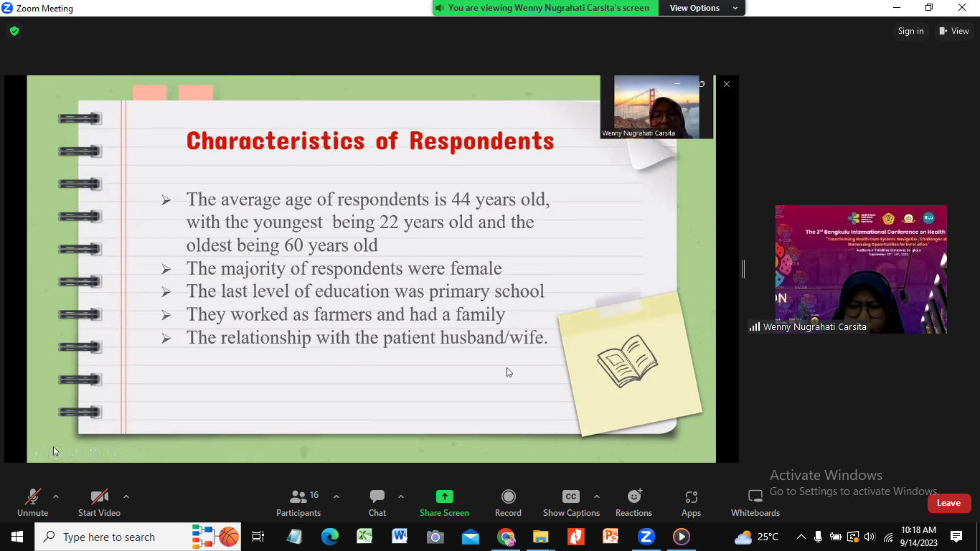Expand video options arrow beside Start Video
The width and height of the screenshot is (980, 551).
126,496
